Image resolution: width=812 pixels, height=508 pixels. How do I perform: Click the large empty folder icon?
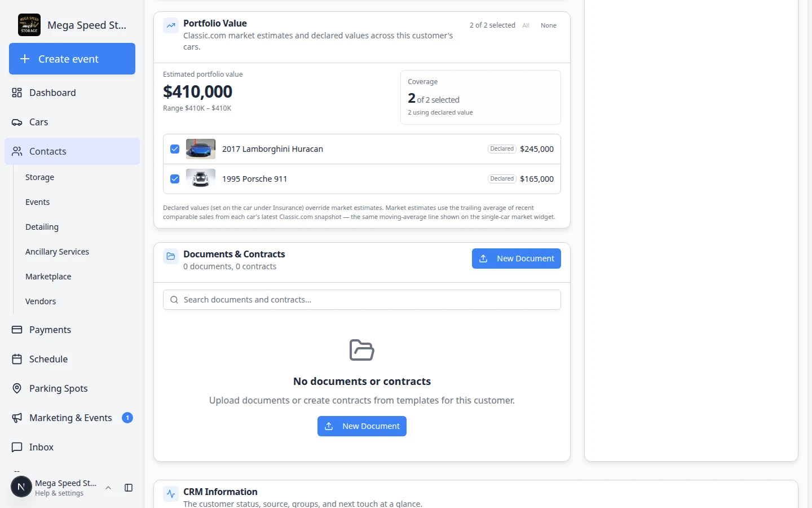362,350
